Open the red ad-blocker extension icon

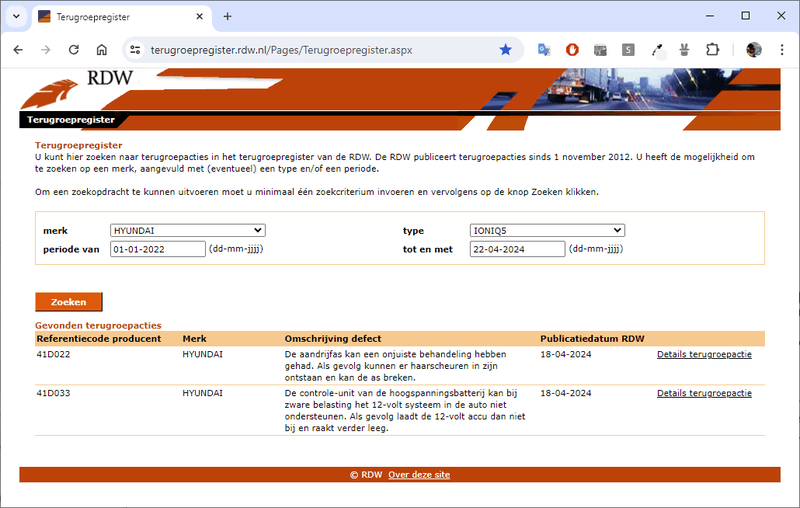click(572, 49)
